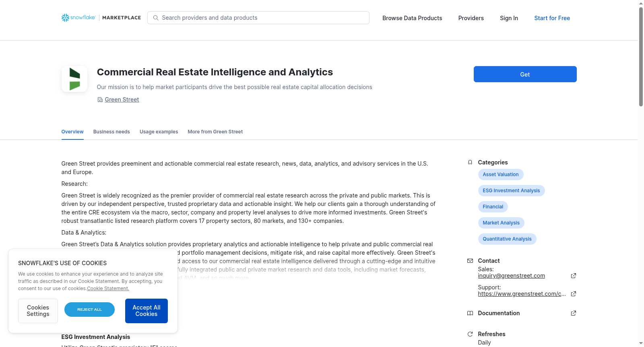Click the scrollbar down arrow

click(641, 343)
